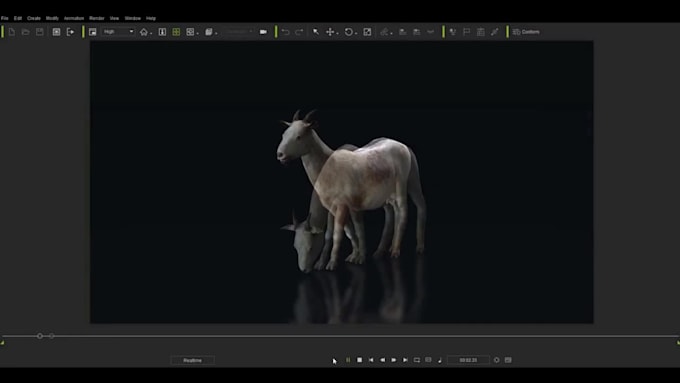Click the greyed Link tool icon
This screenshot has width=680, height=383.
384,32
